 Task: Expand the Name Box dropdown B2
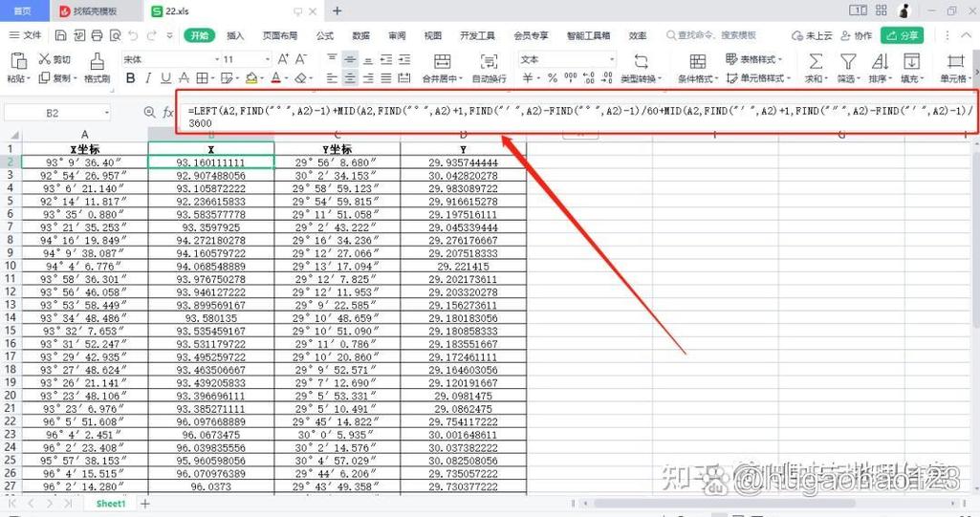(107, 113)
